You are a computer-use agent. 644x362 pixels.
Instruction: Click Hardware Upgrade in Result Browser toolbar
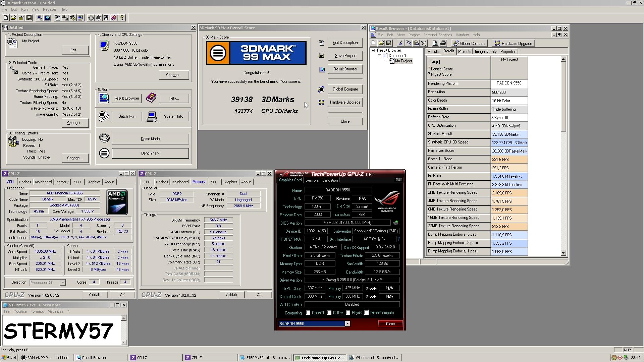pos(513,43)
